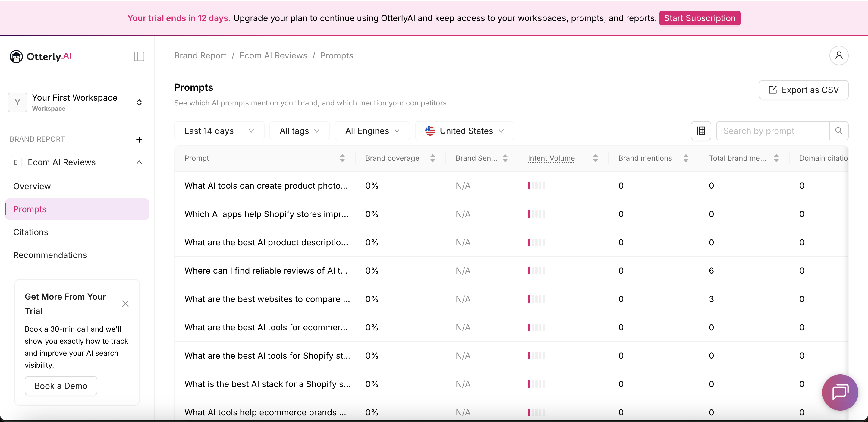868x422 pixels.
Task: Select Prompts in the sidebar
Action: point(77,209)
